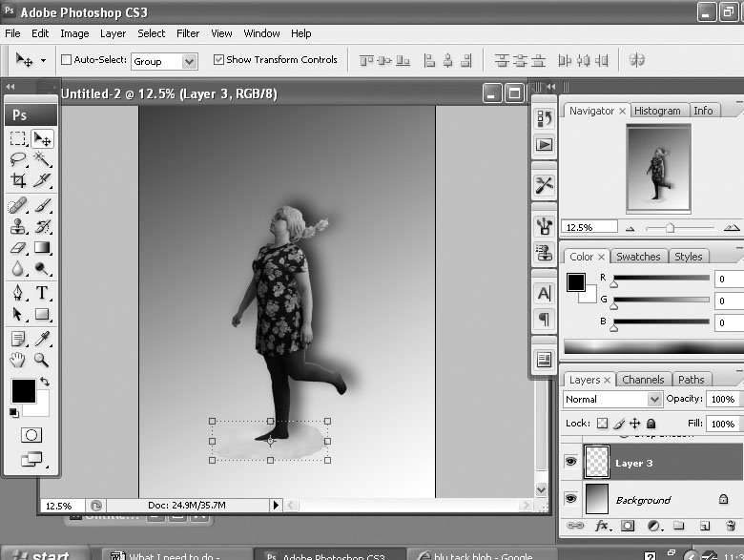Open the status bar info arrow menu
The width and height of the screenshot is (744, 560).
(276, 505)
